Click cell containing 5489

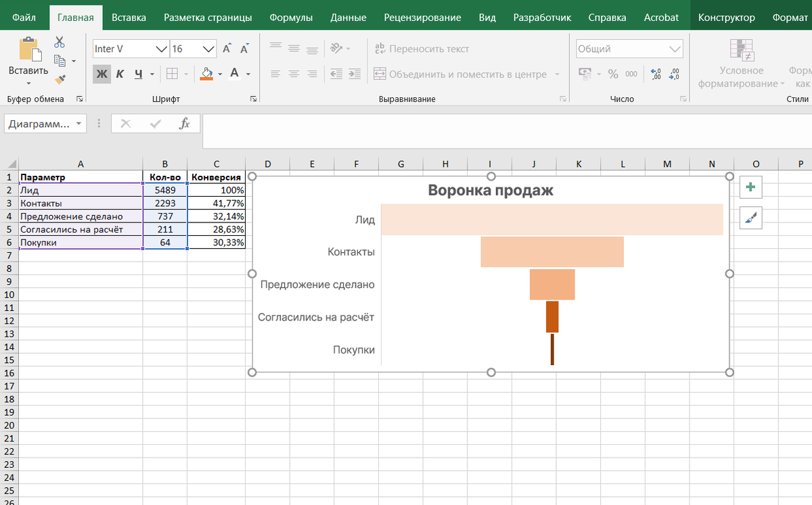(165, 191)
